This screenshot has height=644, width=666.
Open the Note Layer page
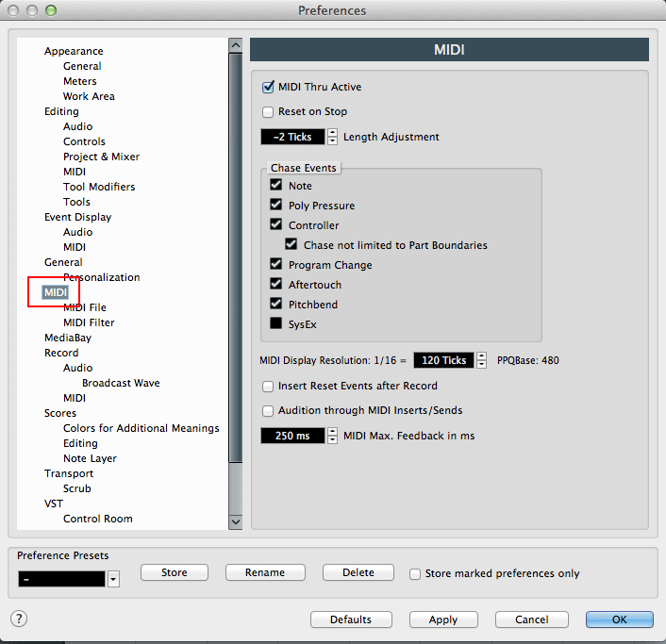pyautogui.click(x=90, y=458)
